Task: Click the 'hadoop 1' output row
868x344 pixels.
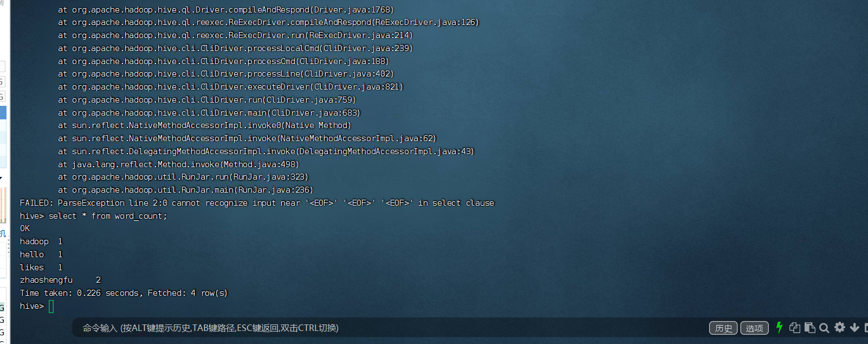Action: [41, 241]
